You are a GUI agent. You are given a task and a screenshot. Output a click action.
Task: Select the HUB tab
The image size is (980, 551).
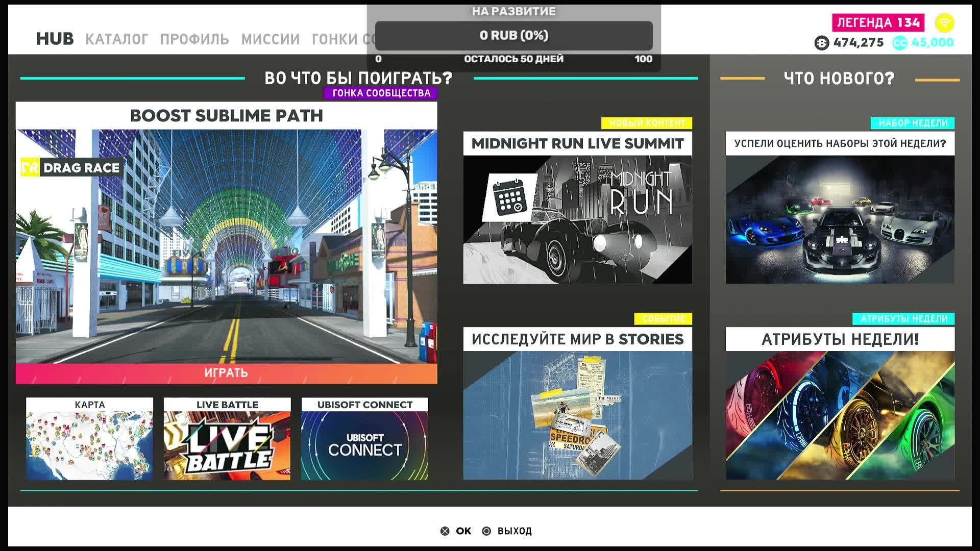[x=55, y=39]
